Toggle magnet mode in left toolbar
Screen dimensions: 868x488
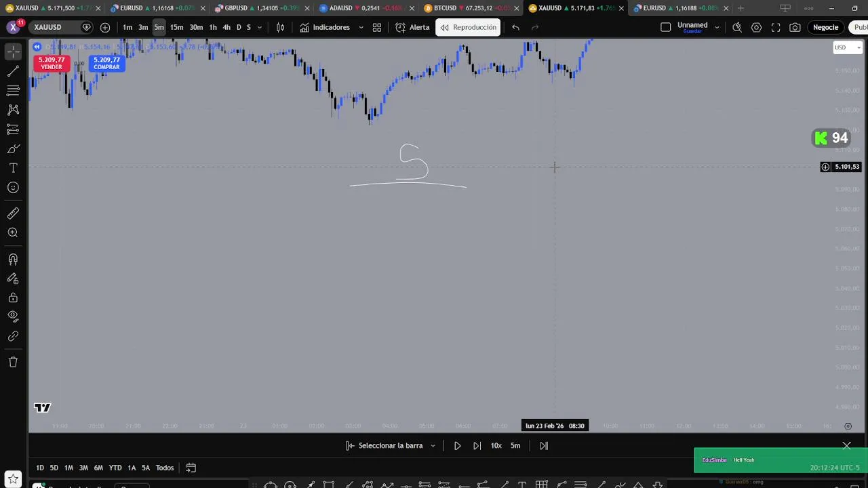tap(13, 259)
